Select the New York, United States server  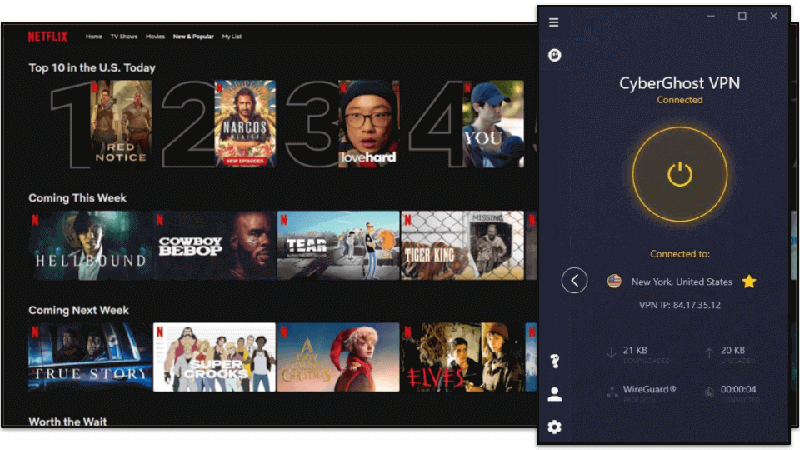coord(681,282)
